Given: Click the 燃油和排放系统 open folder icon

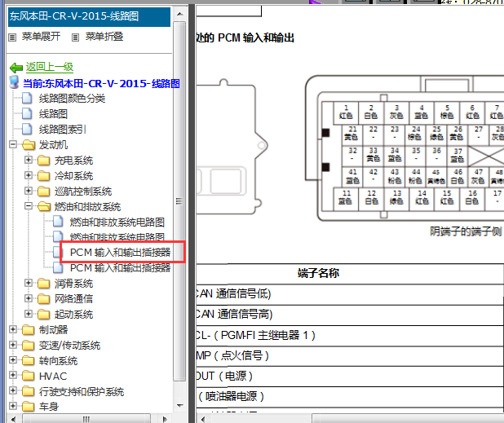Looking at the screenshot, I should [x=44, y=206].
